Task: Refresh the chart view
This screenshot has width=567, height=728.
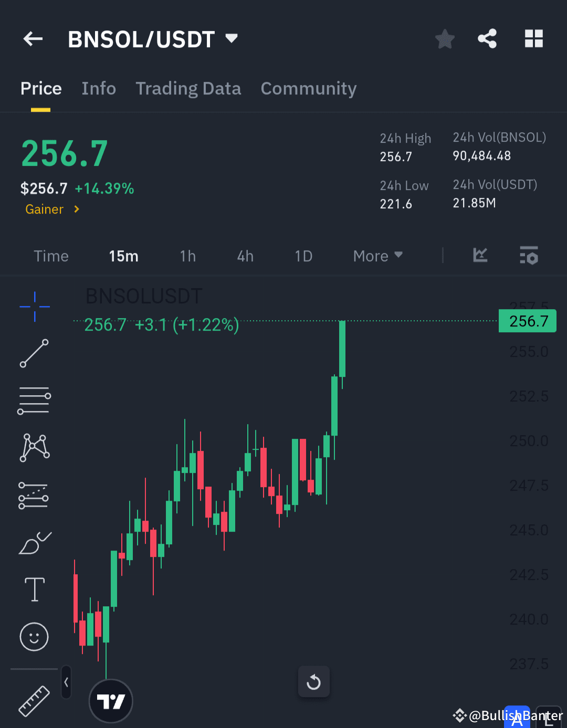Action: pos(313,682)
